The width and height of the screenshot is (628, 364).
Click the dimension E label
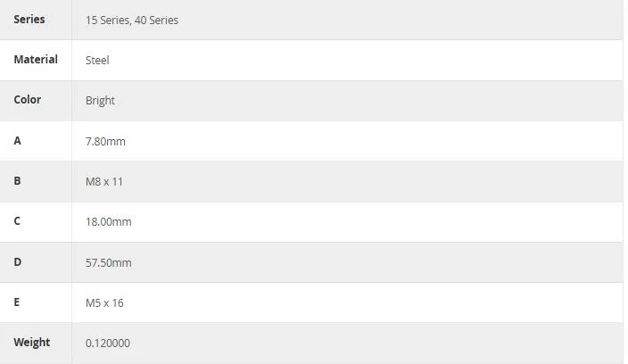16,302
